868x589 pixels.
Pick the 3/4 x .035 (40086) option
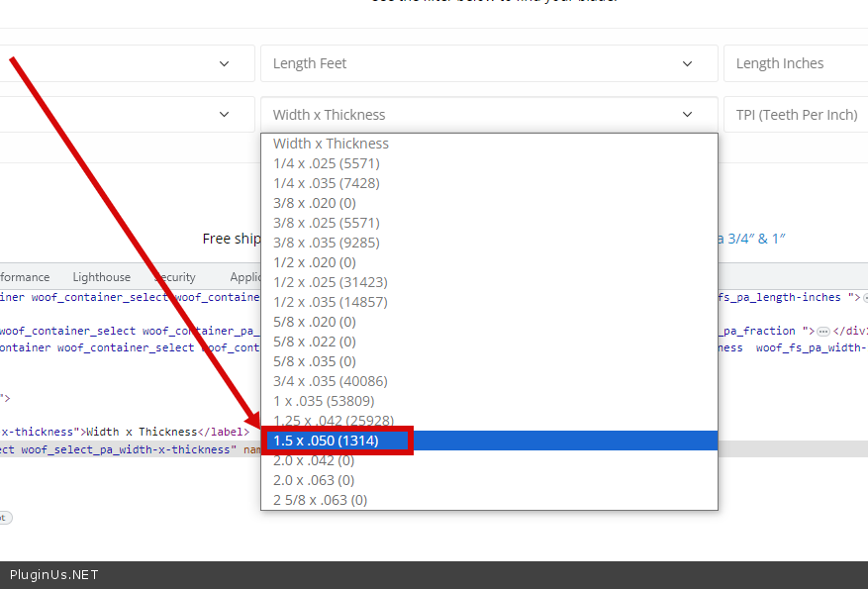[331, 381]
